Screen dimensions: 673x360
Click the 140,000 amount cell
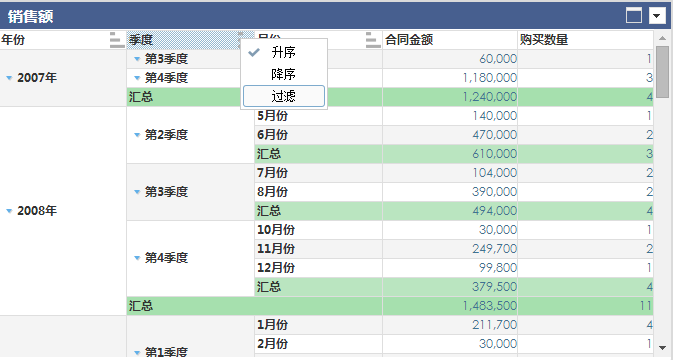(x=450, y=116)
